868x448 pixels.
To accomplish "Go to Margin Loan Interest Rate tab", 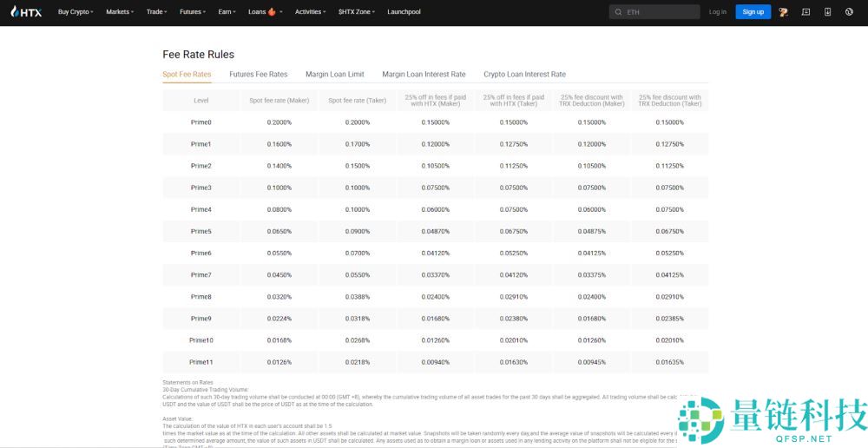I will point(424,75).
